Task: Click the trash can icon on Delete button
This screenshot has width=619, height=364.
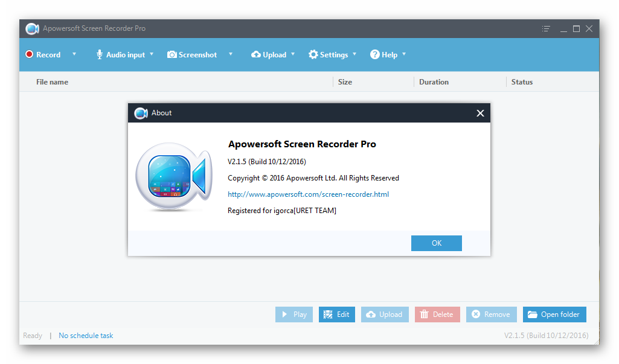Action: tap(425, 315)
